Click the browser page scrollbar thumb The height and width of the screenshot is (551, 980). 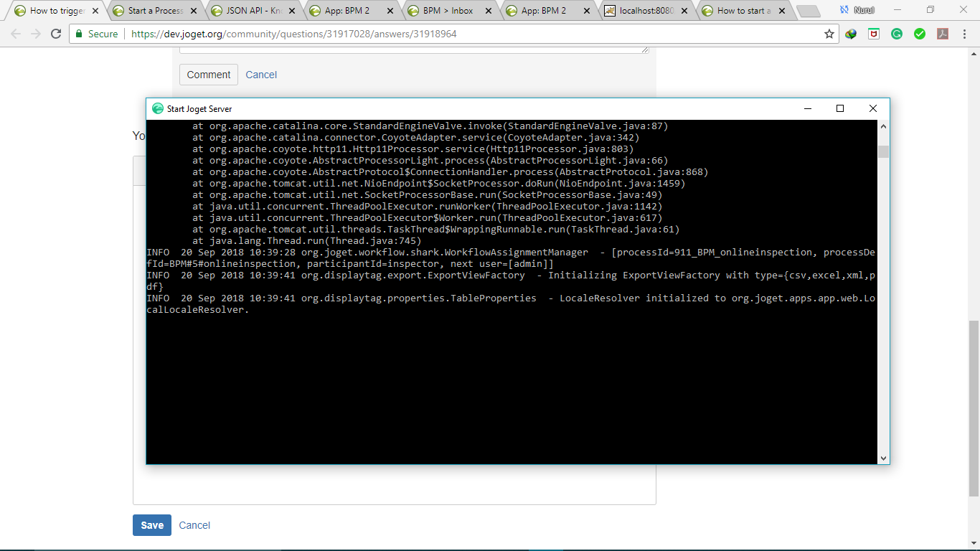(x=974, y=409)
